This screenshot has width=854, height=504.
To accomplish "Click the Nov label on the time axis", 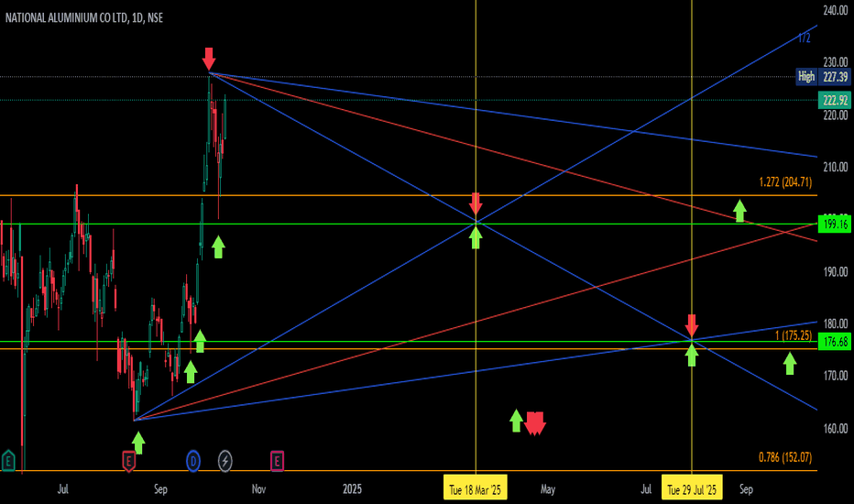I will point(258,489).
